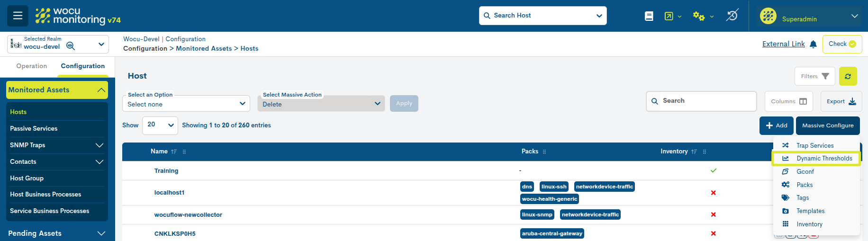868x241 pixels.
Task: Click the aruba-central-gateway pack tag
Action: coord(552,233)
